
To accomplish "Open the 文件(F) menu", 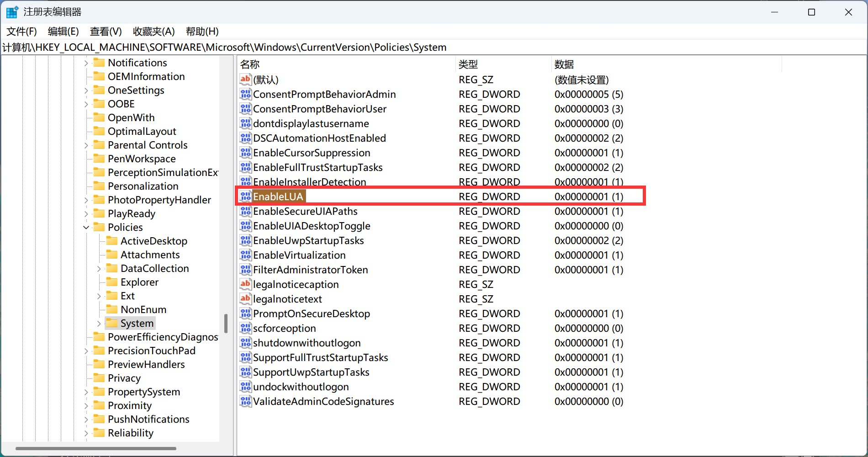I will 21,32.
